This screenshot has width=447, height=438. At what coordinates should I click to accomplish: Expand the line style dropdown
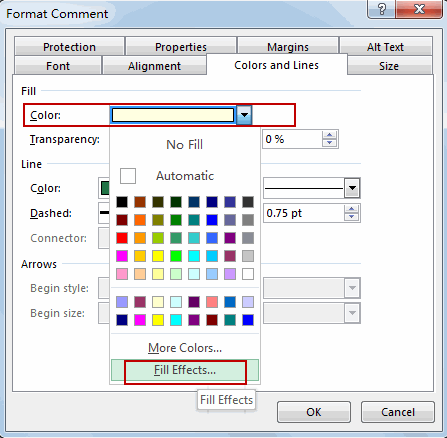tap(352, 188)
